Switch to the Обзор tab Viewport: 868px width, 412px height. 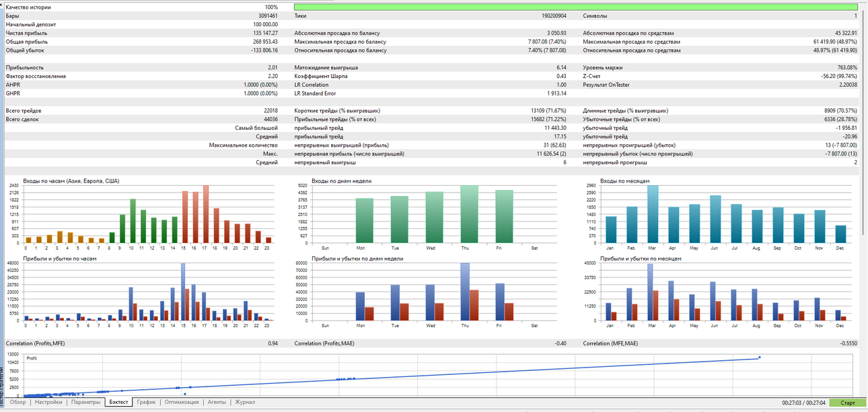pyautogui.click(x=18, y=403)
